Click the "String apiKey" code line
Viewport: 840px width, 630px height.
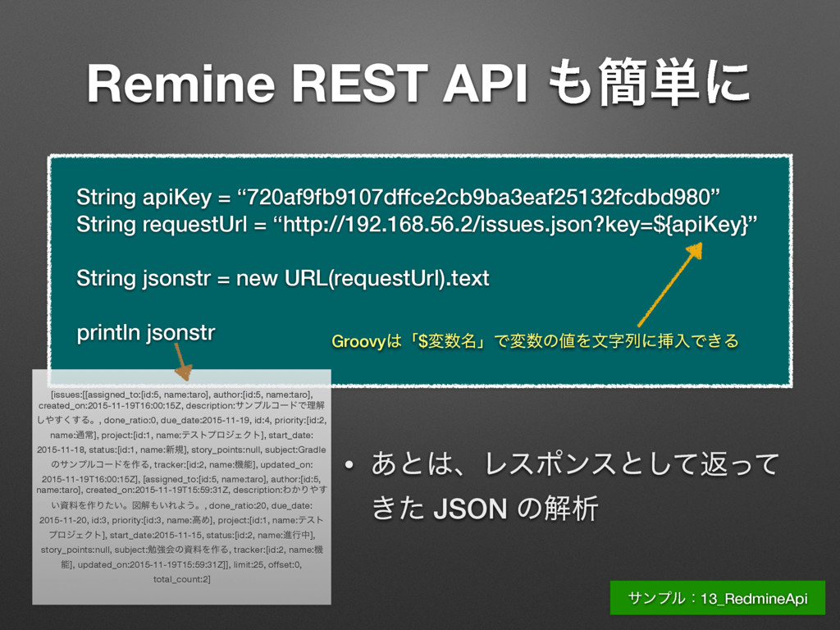(398, 197)
